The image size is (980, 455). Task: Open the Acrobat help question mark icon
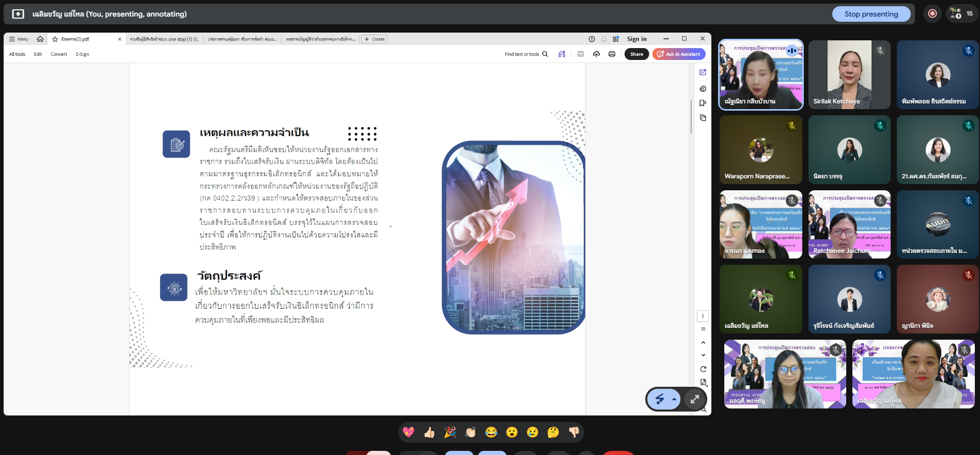592,39
